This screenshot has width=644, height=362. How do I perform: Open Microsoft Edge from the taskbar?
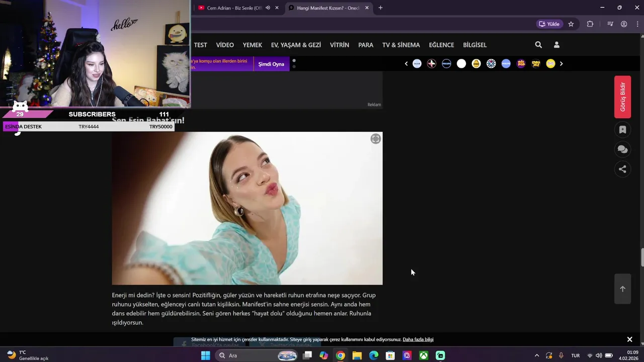coord(373,355)
